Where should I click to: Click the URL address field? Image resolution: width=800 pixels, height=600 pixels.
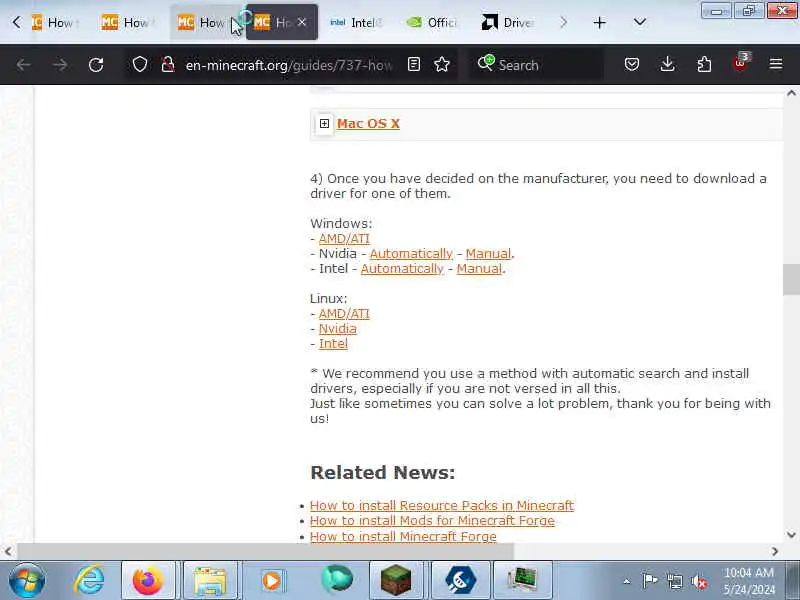click(x=288, y=65)
